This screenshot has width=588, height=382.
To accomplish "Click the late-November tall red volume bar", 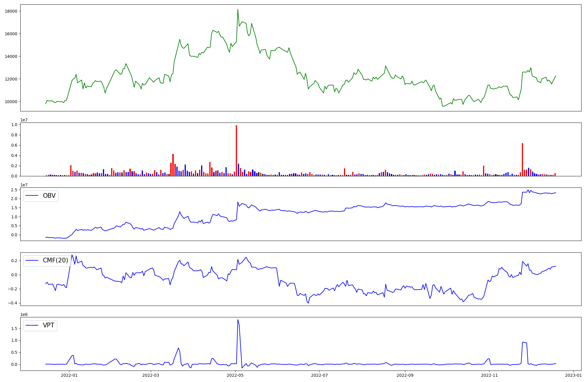I will pos(522,159).
